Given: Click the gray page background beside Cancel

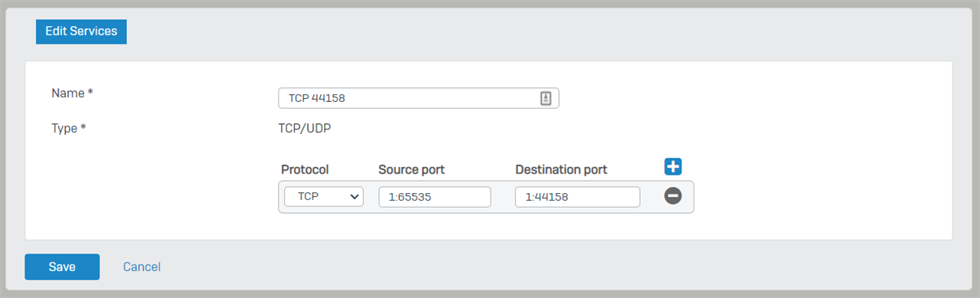Looking at the screenshot, I should pyautogui.click(x=536, y=267).
